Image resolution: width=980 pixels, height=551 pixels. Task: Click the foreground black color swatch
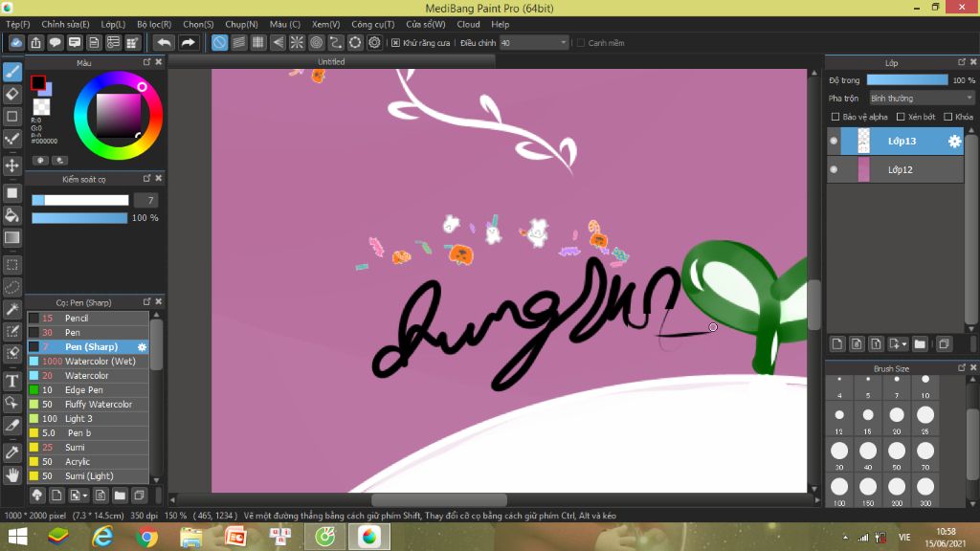[38, 82]
